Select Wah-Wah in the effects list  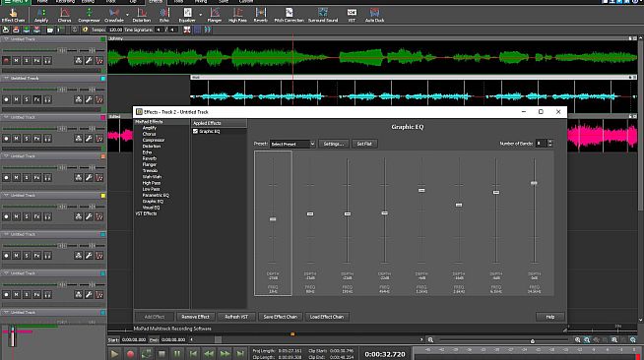(152, 177)
